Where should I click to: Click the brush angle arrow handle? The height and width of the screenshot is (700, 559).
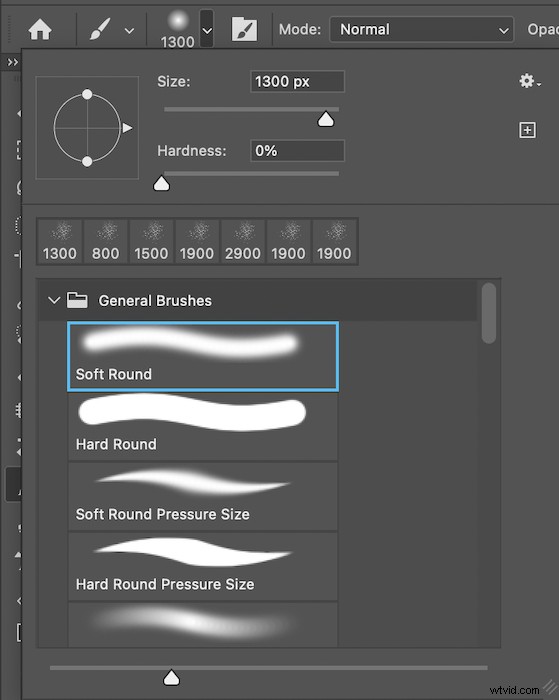coord(128,128)
